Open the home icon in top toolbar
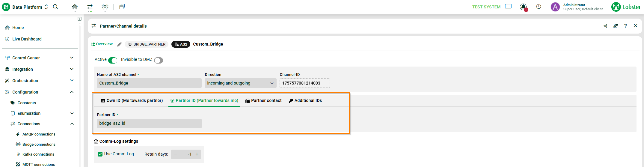644x167 pixels. [x=75, y=7]
